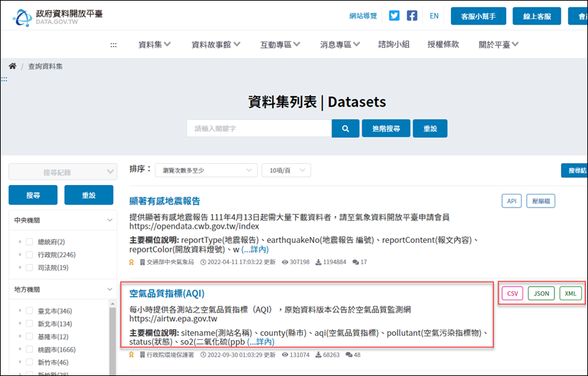Click the API format tag
The image size is (588, 376).
pos(512,201)
